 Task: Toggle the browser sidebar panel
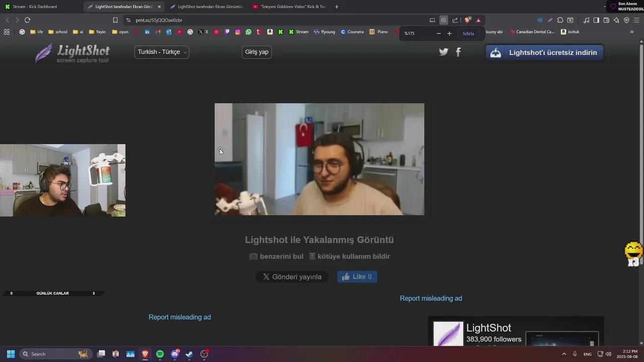click(596, 20)
